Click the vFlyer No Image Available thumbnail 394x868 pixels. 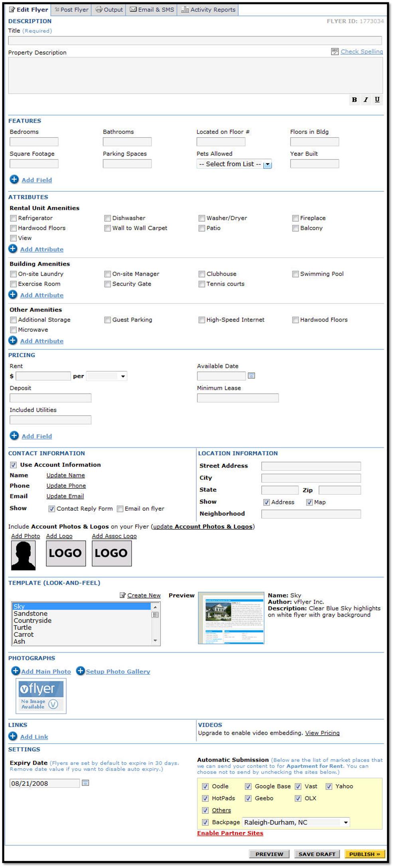41,696
